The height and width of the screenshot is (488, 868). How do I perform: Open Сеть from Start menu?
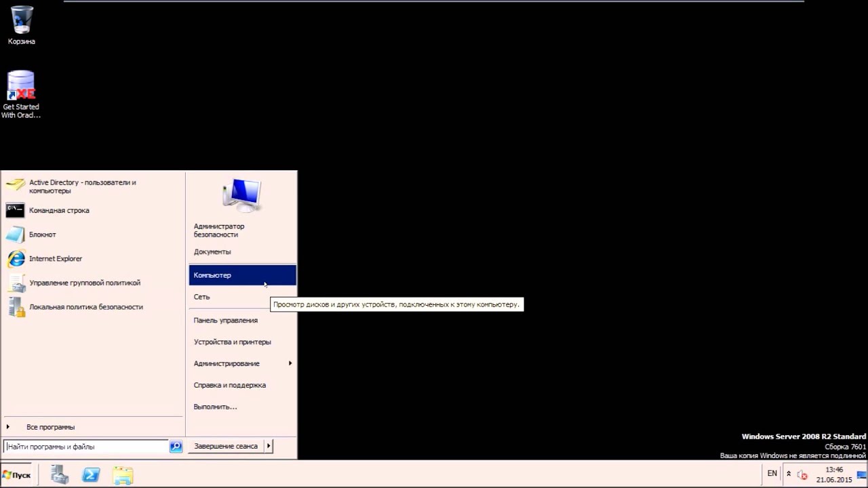(201, 297)
